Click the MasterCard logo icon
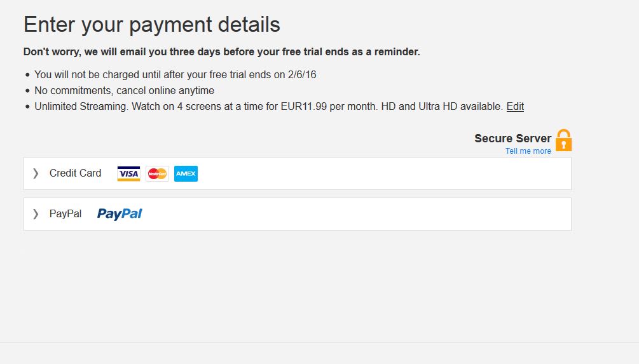The width and height of the screenshot is (639, 364). coord(157,173)
